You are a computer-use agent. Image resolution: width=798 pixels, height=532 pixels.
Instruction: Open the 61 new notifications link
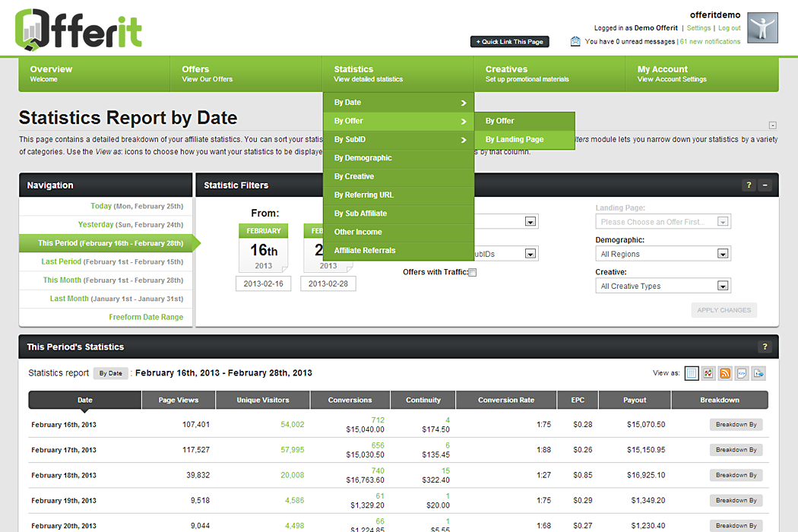[x=710, y=42]
